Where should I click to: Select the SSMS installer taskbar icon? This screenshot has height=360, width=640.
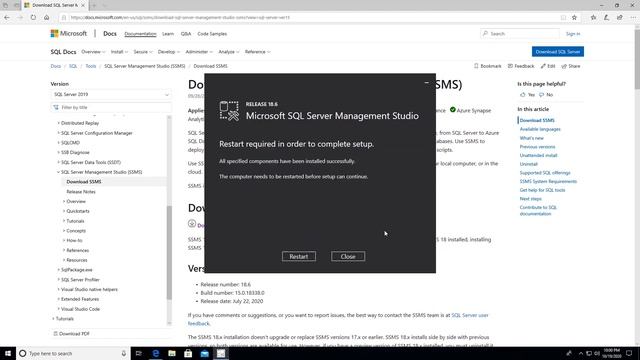(x=221, y=353)
